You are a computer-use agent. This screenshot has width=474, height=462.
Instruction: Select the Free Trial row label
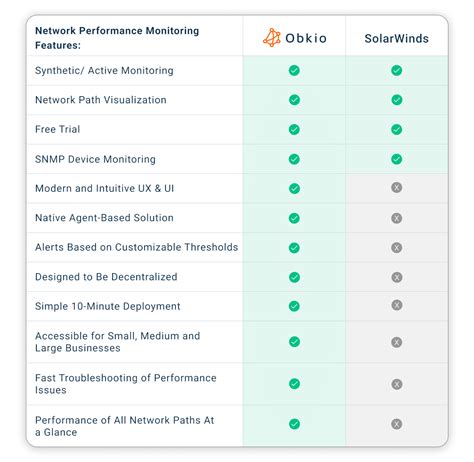[58, 129]
